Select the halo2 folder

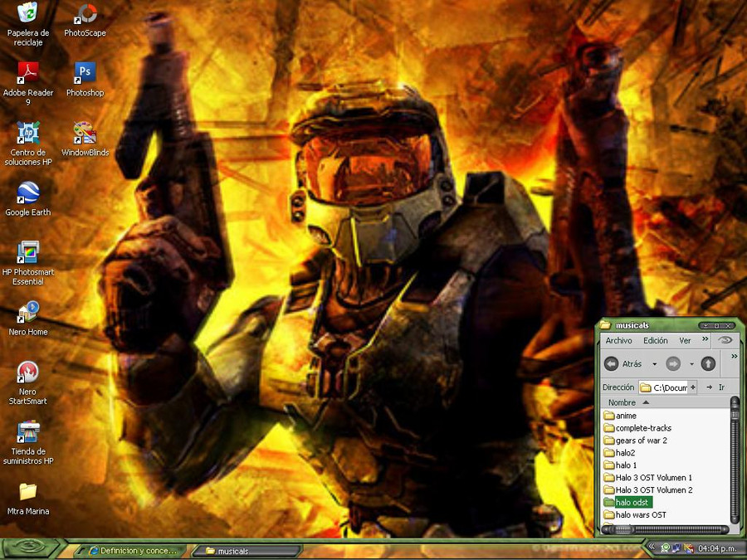coord(619,453)
